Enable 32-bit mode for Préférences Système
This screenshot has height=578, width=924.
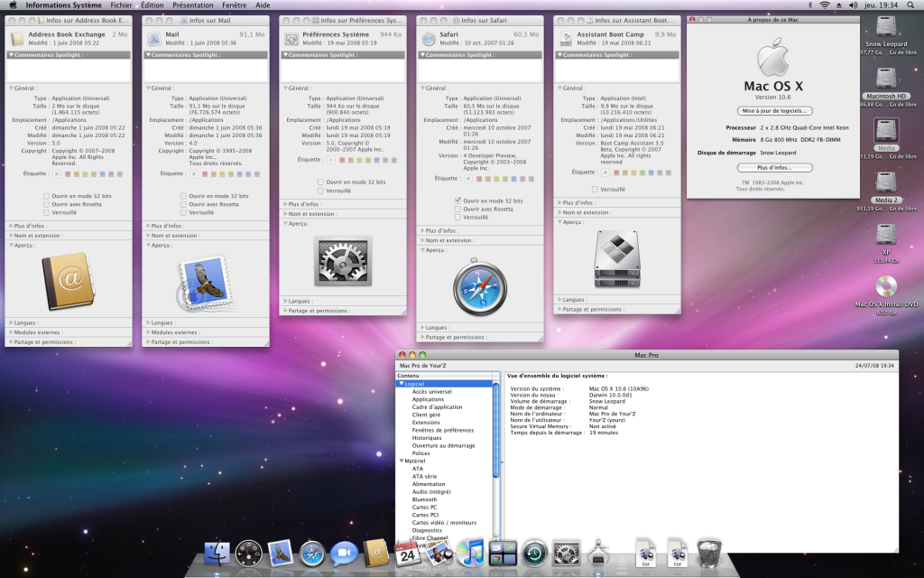320,182
